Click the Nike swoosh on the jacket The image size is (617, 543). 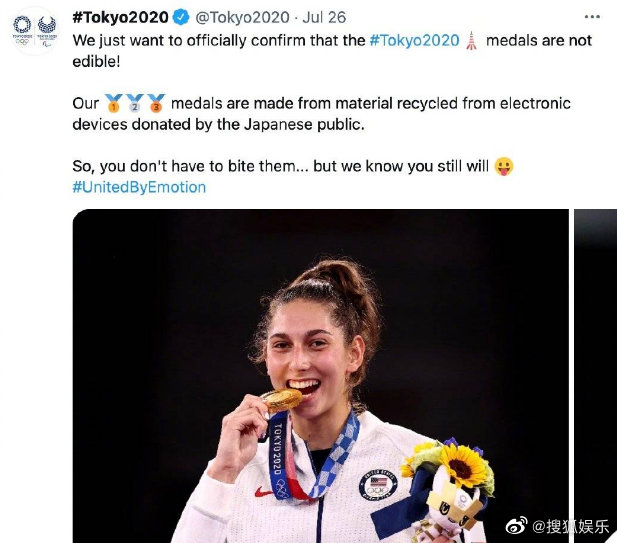coord(263,491)
